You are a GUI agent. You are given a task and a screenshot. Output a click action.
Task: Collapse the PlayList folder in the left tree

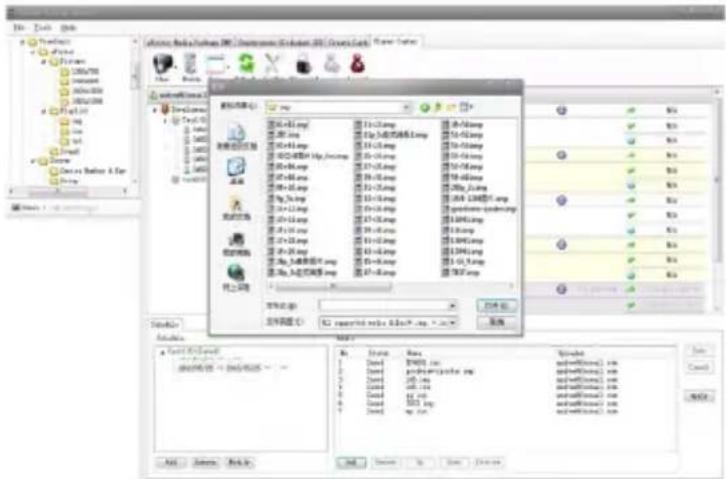point(44,112)
